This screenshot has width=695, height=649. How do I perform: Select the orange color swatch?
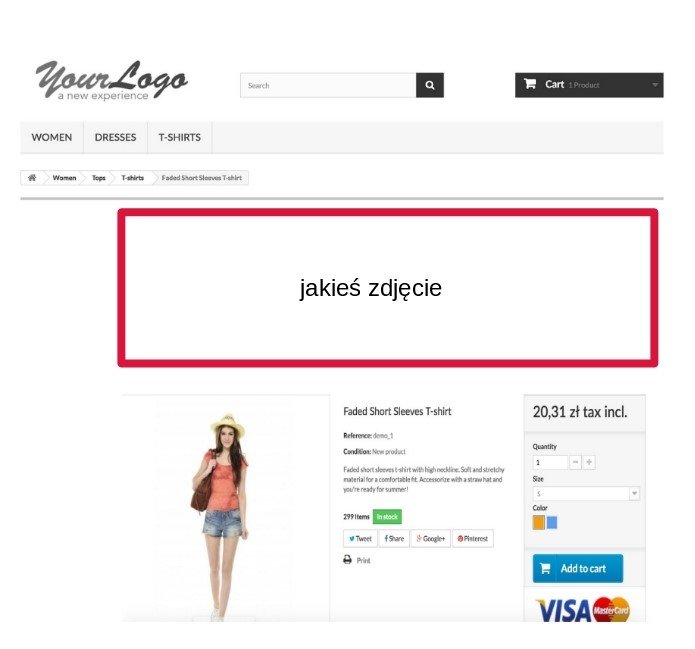pos(538,523)
